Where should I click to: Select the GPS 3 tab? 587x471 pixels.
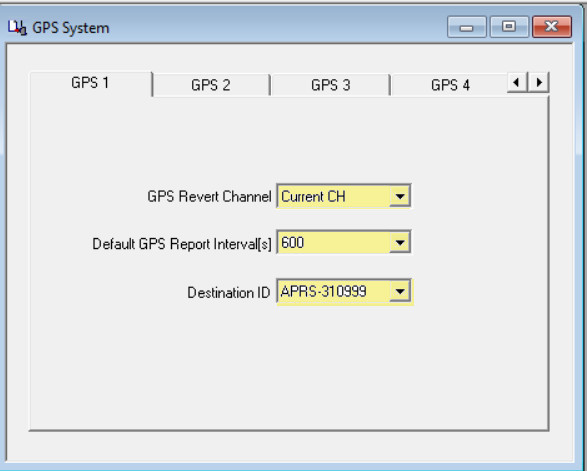(x=331, y=85)
